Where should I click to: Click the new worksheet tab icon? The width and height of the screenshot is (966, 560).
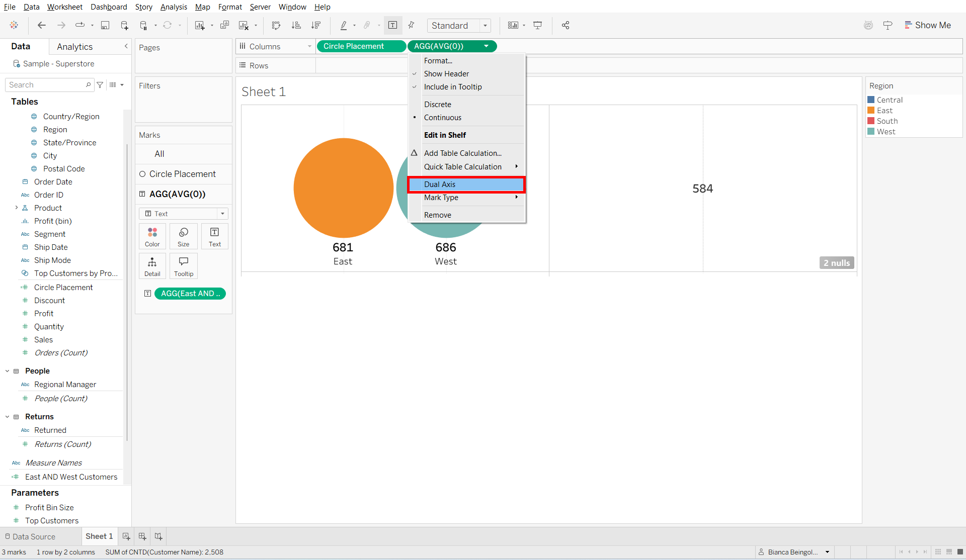(126, 536)
